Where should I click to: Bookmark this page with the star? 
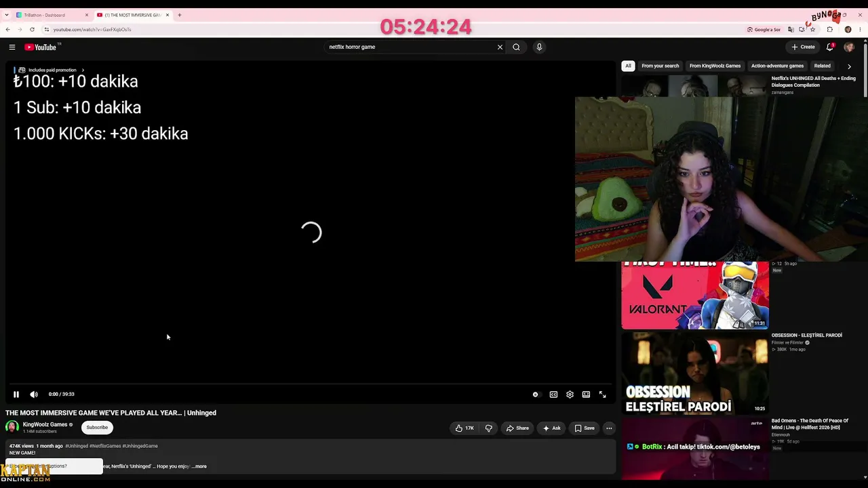tap(812, 30)
